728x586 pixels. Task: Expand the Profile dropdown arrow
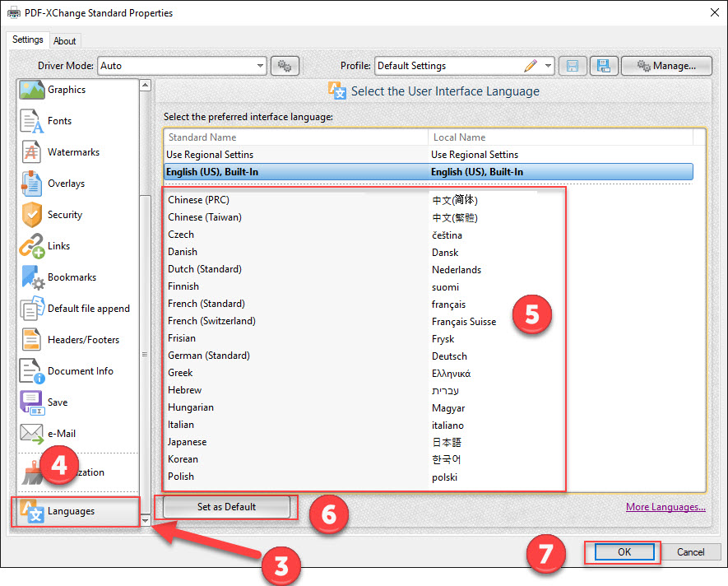(548, 66)
